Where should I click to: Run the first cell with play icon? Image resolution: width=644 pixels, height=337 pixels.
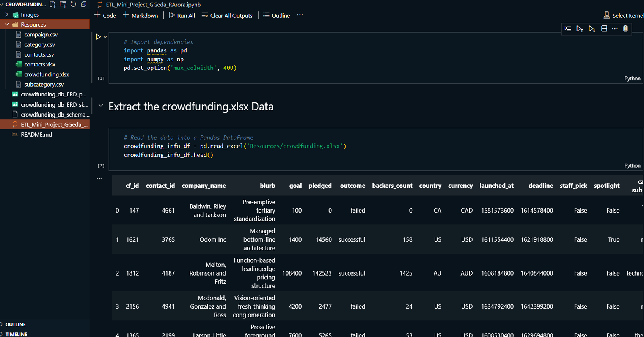click(98, 37)
